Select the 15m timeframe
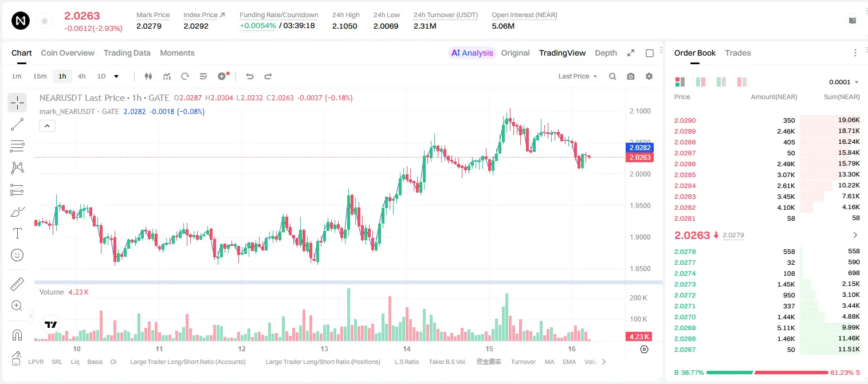868x384 pixels. click(40, 76)
